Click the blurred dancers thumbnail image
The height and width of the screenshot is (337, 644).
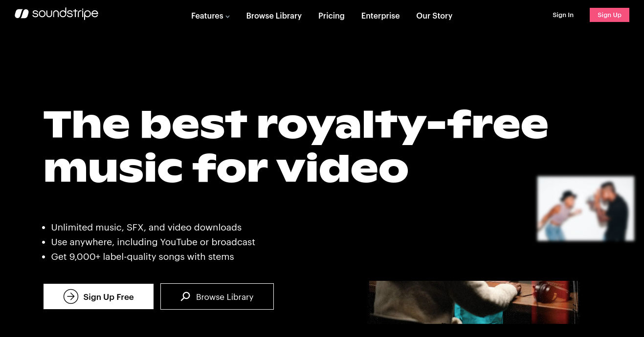pyautogui.click(x=586, y=209)
